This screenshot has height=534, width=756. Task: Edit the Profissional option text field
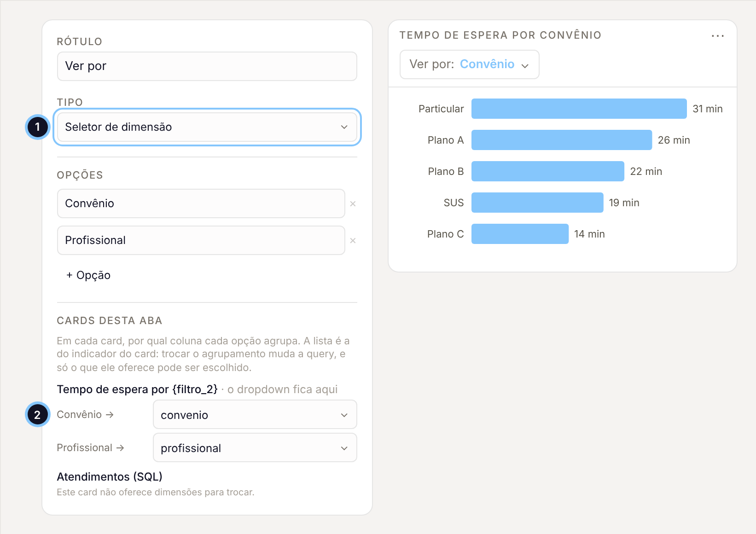pyautogui.click(x=201, y=240)
